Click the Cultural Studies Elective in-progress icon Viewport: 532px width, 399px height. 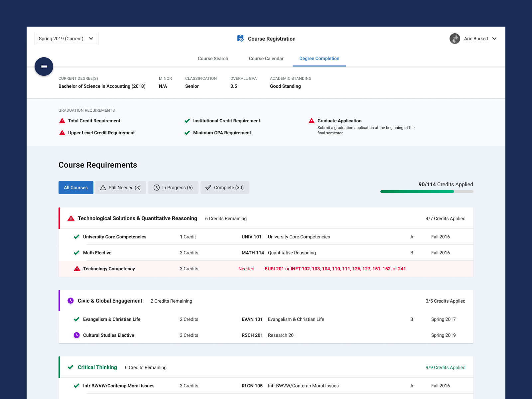[76, 335]
